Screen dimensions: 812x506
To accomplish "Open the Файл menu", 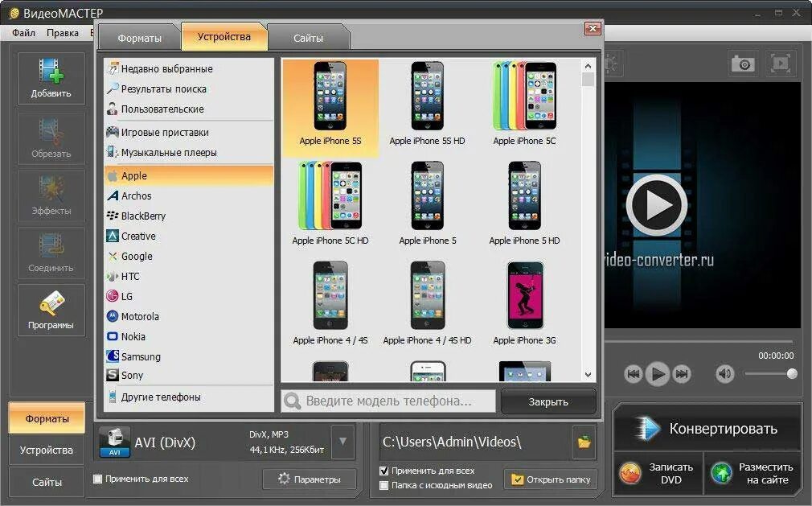I will coord(24,33).
